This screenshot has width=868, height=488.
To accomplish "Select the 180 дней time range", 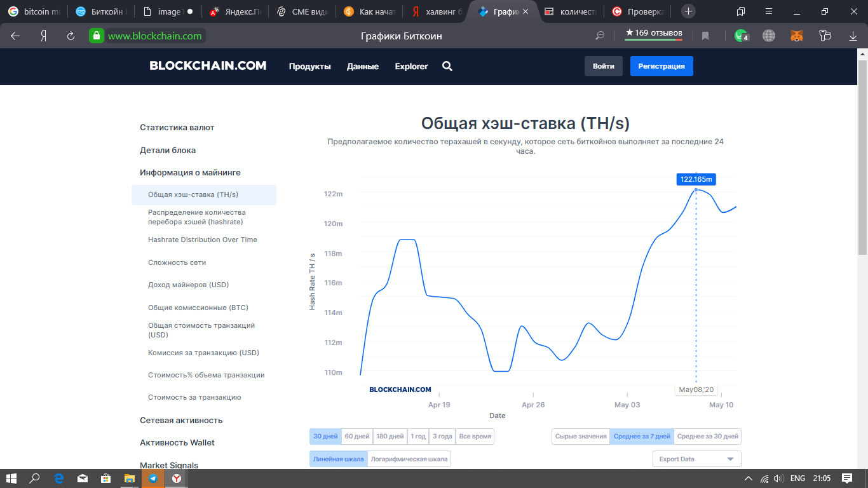I will tap(390, 437).
